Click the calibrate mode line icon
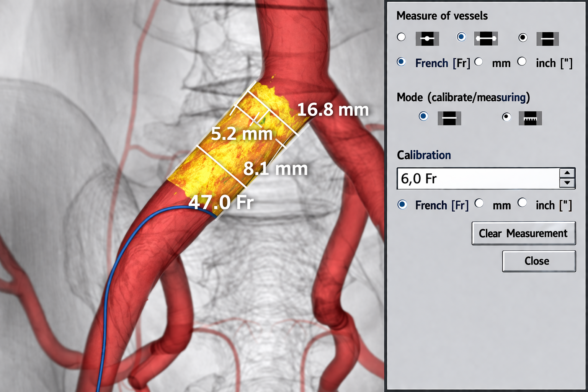Image resolution: width=588 pixels, height=392 pixels. point(449,118)
